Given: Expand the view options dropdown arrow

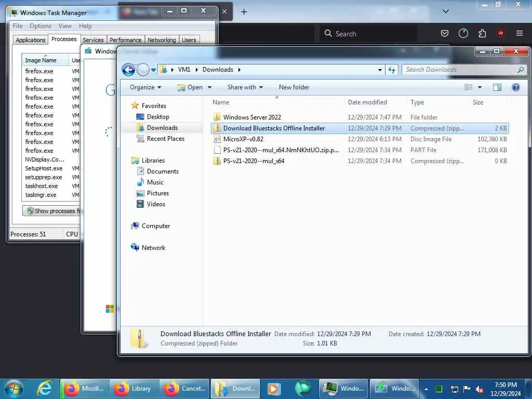Looking at the screenshot, I should click(480, 87).
